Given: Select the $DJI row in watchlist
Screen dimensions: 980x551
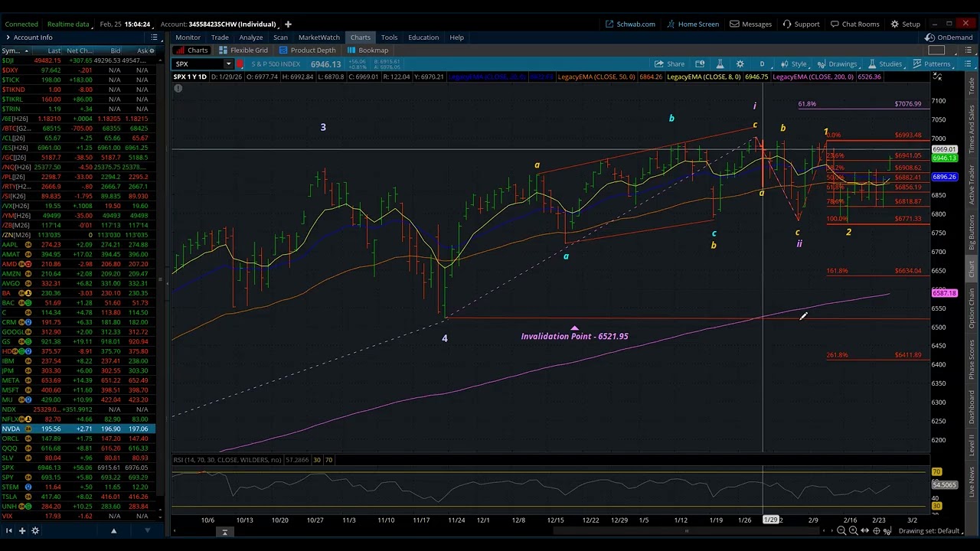Looking at the screenshot, I should tap(78, 60).
